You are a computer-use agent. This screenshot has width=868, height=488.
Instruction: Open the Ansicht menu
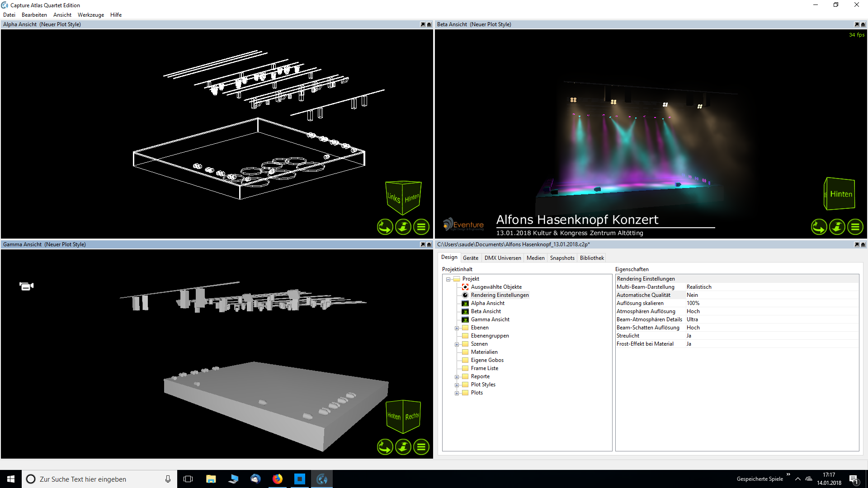coord(62,15)
